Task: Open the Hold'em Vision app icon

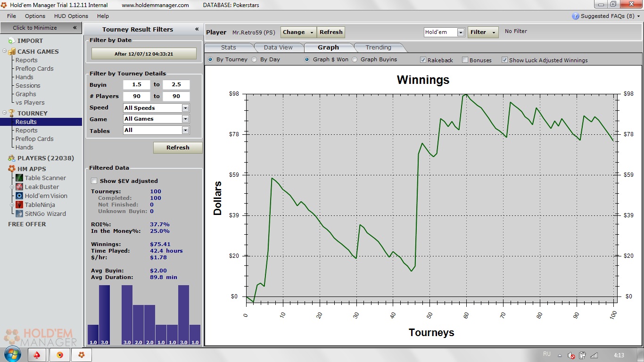Action: tap(19, 196)
